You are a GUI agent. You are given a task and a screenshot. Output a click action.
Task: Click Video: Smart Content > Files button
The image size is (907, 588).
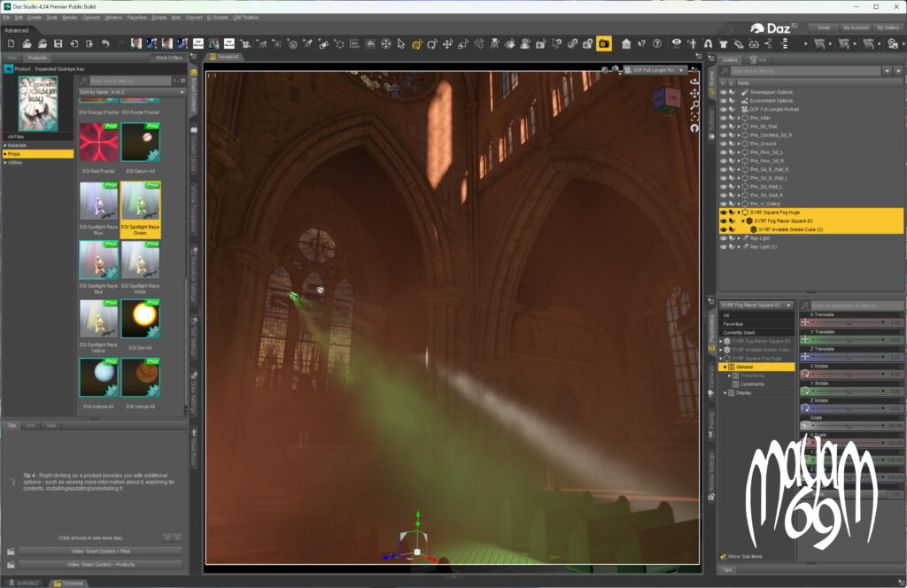[101, 552]
